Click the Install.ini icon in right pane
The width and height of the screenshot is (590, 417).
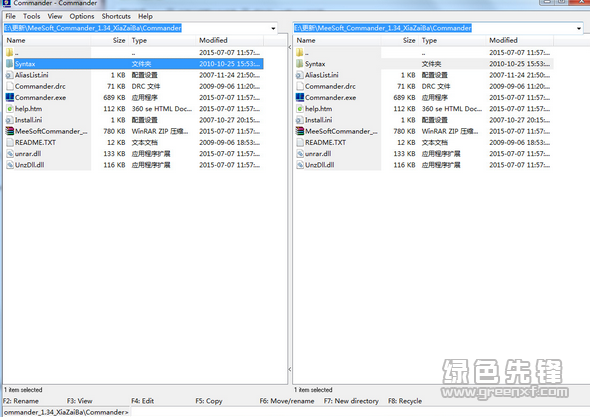300,120
